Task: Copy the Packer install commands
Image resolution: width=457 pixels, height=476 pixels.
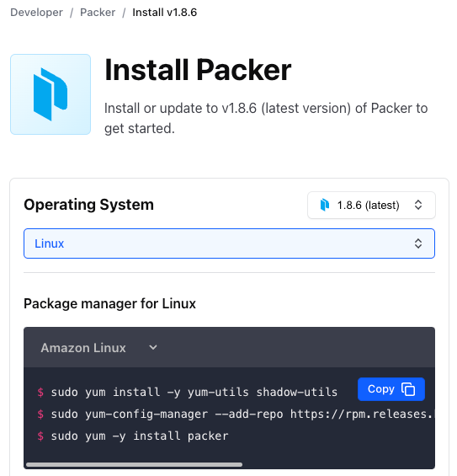Action: 391,389
